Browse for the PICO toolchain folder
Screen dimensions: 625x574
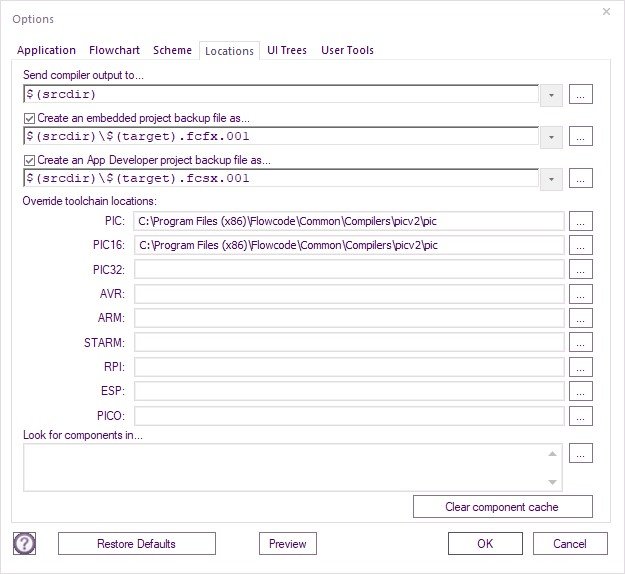coord(581,415)
